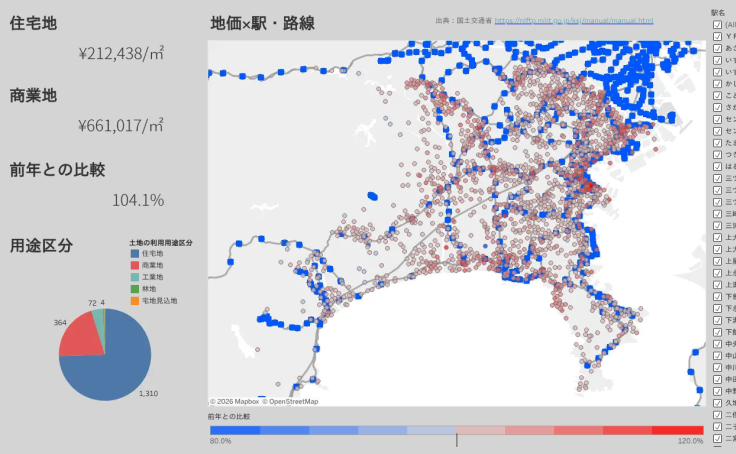Click the ¥212,438/㎡ residential price value

tap(121, 54)
